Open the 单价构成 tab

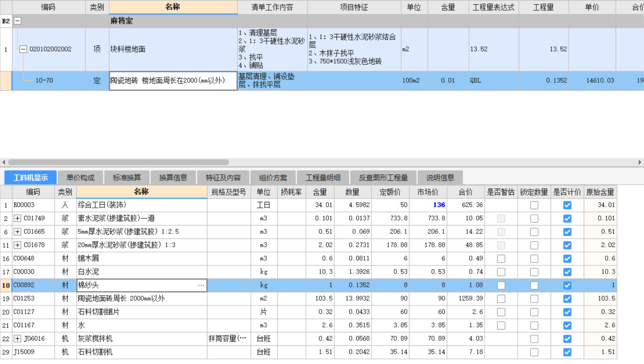pyautogui.click(x=80, y=178)
